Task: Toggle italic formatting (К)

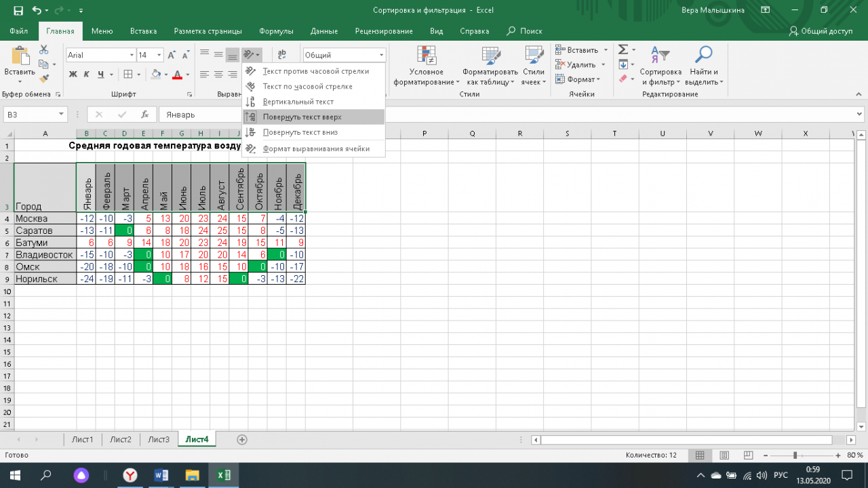Action: click(87, 75)
